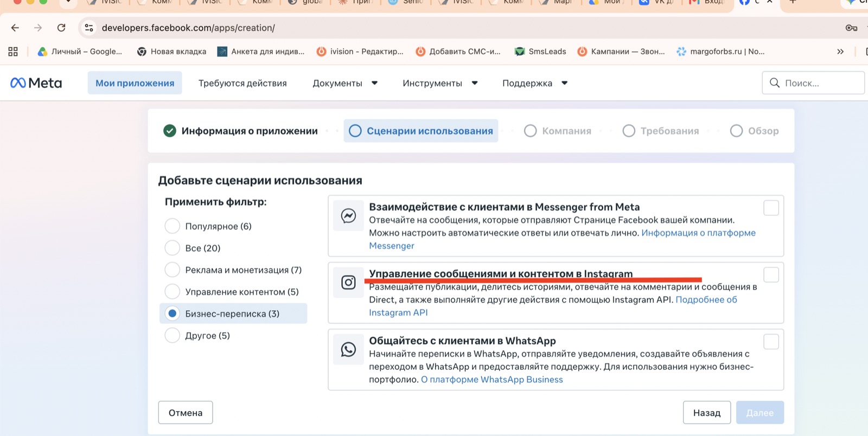Click the address bar URL

[188, 28]
